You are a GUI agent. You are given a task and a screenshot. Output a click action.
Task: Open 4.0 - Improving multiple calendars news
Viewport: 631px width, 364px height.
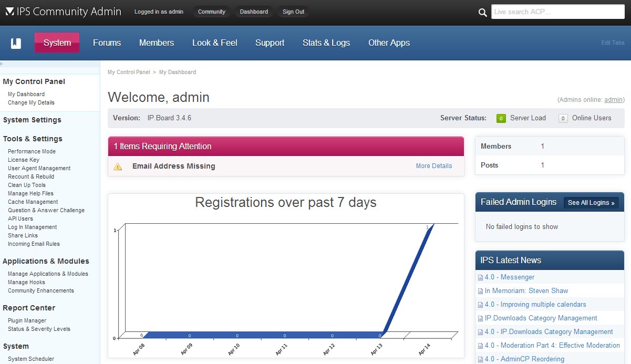535,305
